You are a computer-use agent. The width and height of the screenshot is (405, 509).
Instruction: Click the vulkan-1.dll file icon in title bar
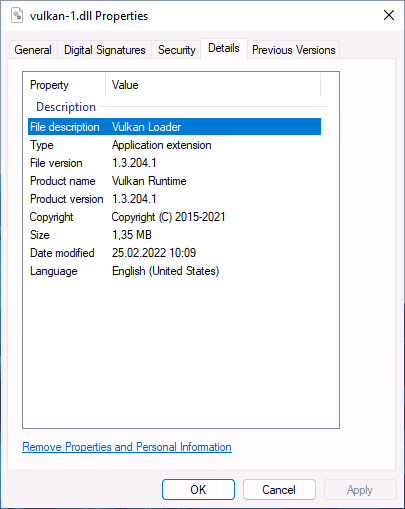click(17, 15)
